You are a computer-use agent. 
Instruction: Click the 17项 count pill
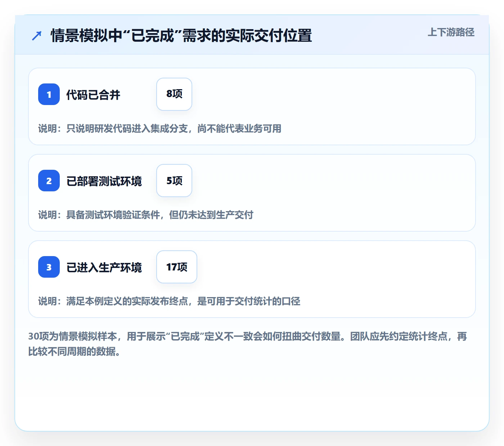click(177, 267)
